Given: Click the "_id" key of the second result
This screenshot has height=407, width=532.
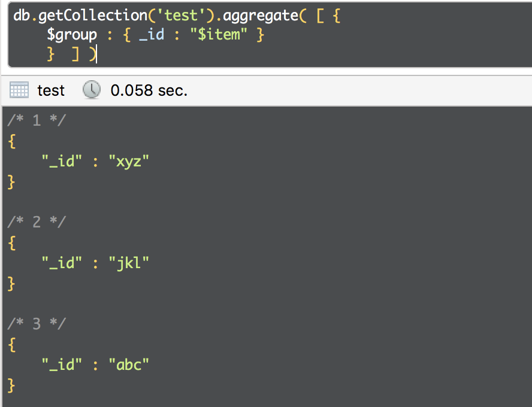Looking at the screenshot, I should pos(62,262).
